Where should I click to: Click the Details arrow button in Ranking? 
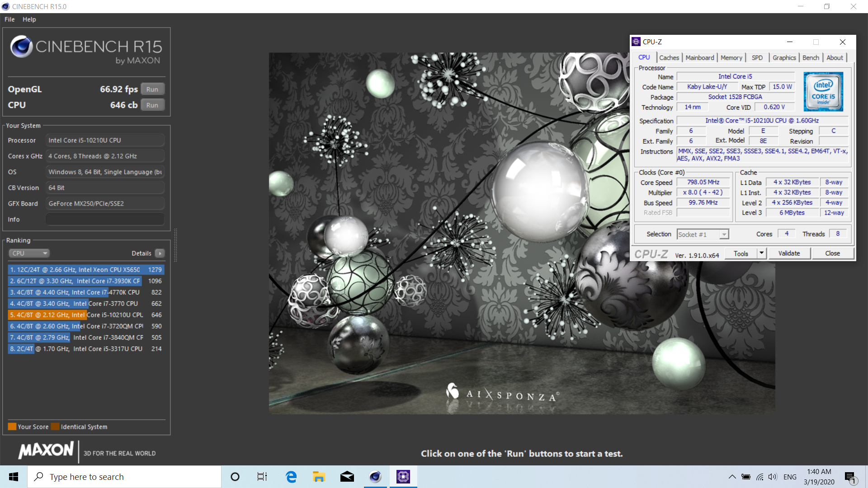(160, 253)
